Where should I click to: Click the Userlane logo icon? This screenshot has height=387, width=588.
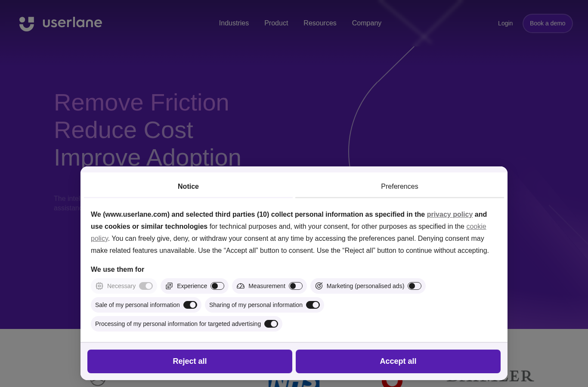(27, 24)
